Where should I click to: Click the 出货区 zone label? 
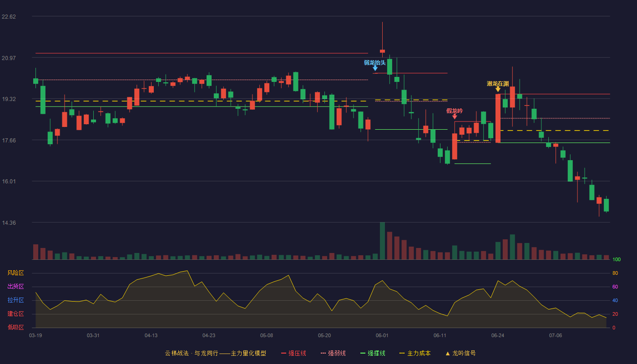(15, 287)
